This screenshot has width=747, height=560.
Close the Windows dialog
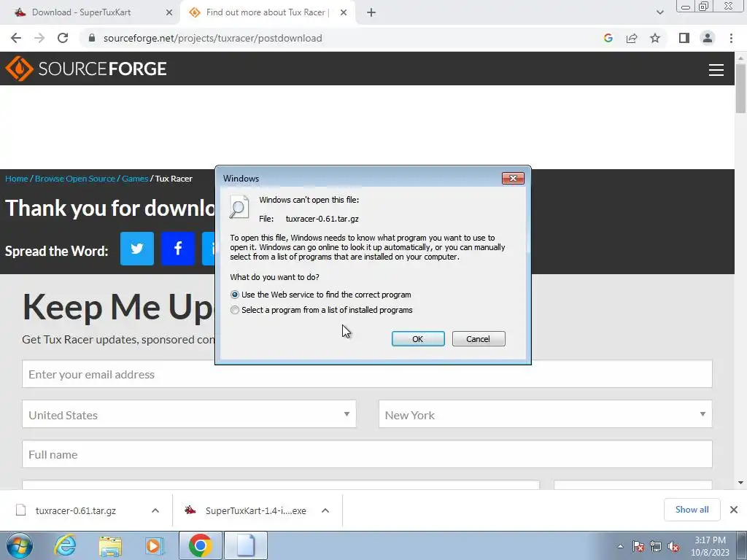pyautogui.click(x=513, y=178)
